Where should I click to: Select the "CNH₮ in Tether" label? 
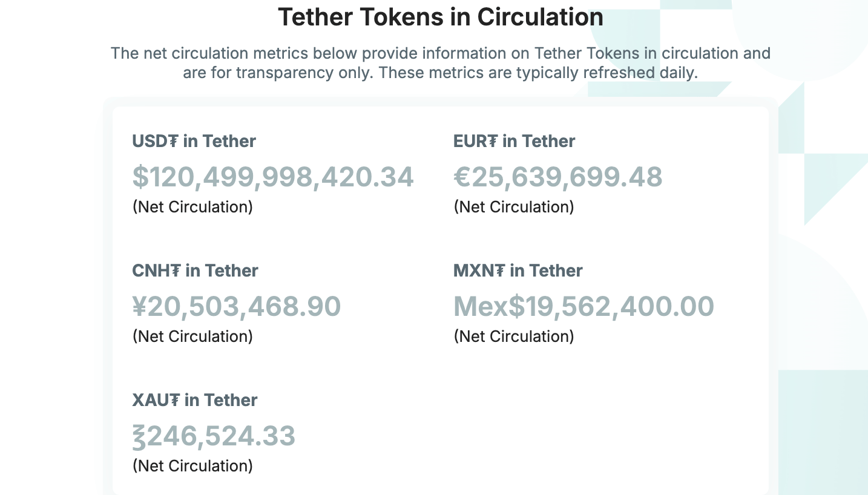pyautogui.click(x=195, y=270)
